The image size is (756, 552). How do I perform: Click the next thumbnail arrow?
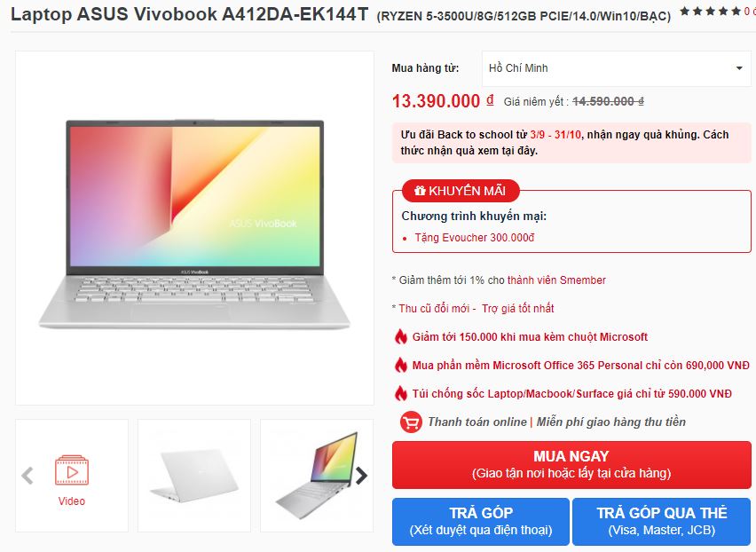pyautogui.click(x=362, y=476)
